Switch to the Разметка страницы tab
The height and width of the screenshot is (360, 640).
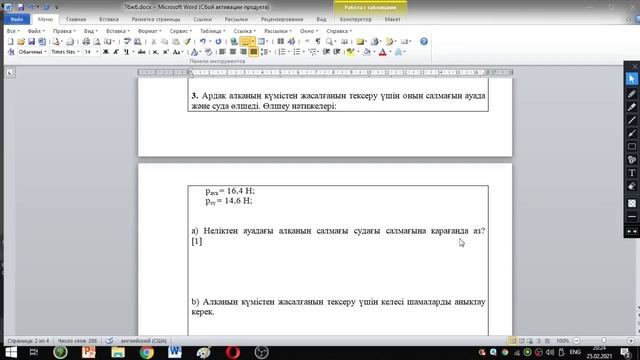pos(156,19)
